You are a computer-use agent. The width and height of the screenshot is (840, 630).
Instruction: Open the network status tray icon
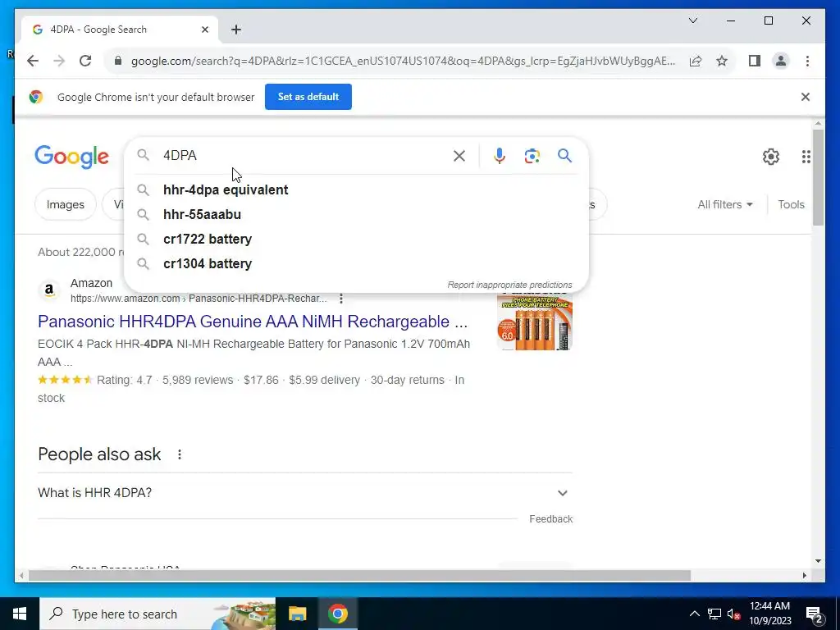pyautogui.click(x=714, y=614)
